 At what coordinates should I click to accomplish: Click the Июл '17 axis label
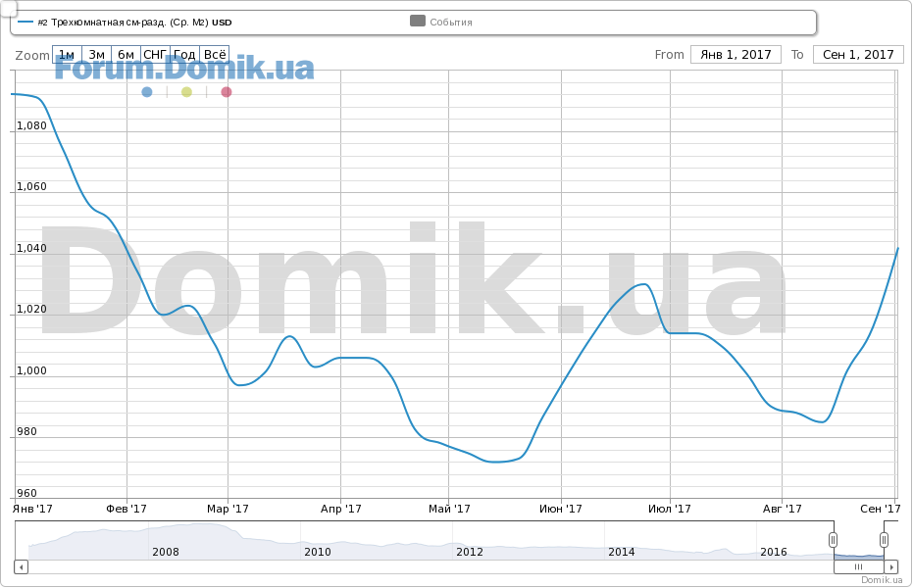click(670, 509)
